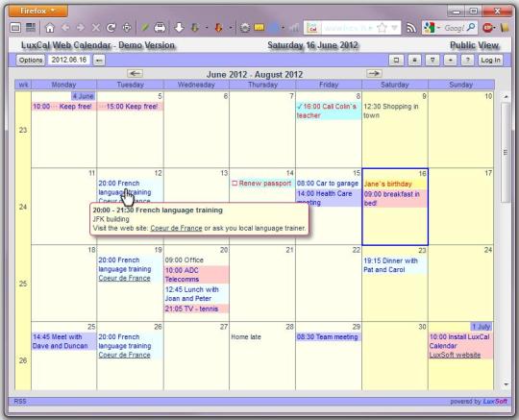Image resolution: width=519 pixels, height=420 pixels.
Task: Open the 21:05 TV - tennis event
Action: (197, 309)
